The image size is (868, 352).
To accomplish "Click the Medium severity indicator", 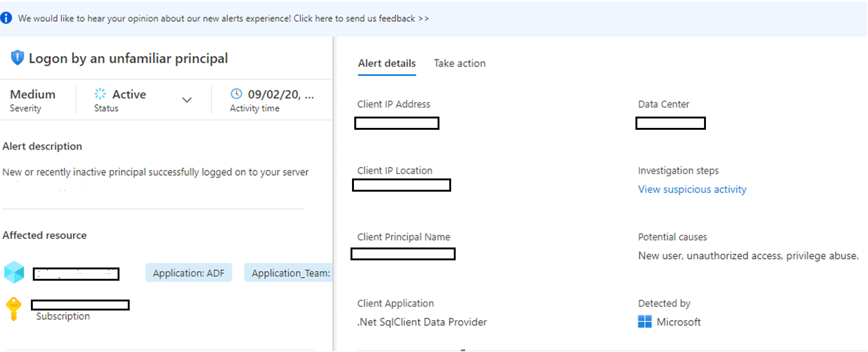I will 32,94.
